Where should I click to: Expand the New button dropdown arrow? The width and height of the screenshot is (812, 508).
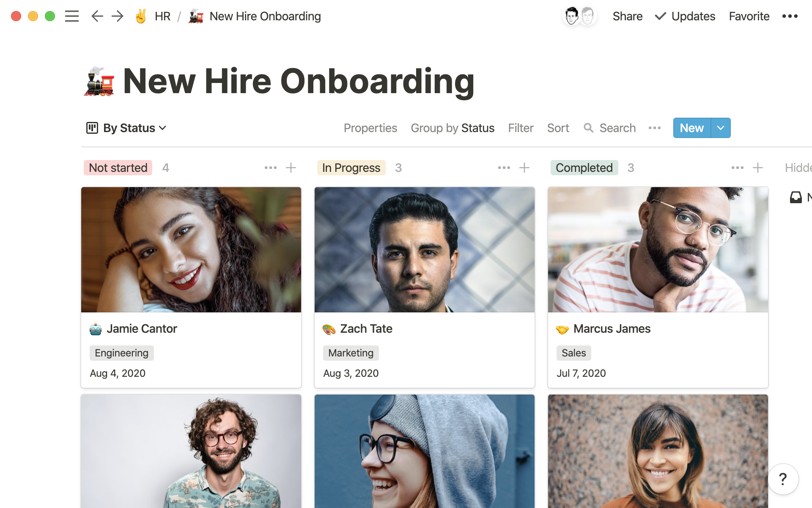720,127
